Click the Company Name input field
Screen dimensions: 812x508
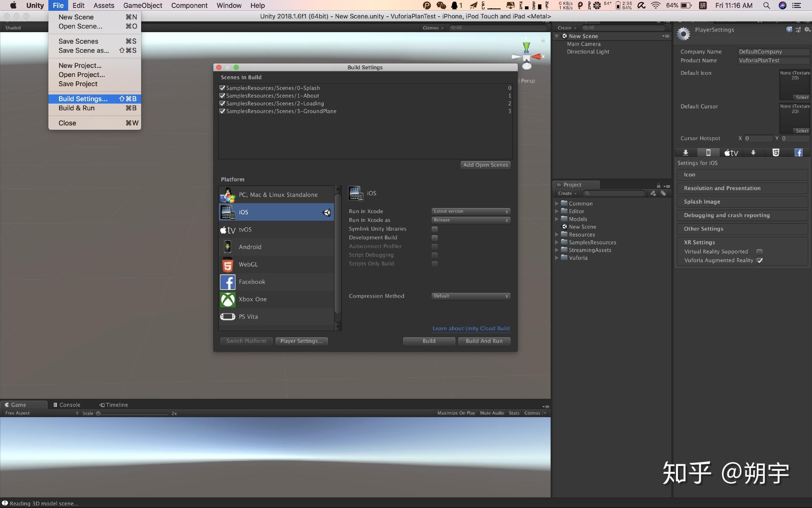click(773, 52)
